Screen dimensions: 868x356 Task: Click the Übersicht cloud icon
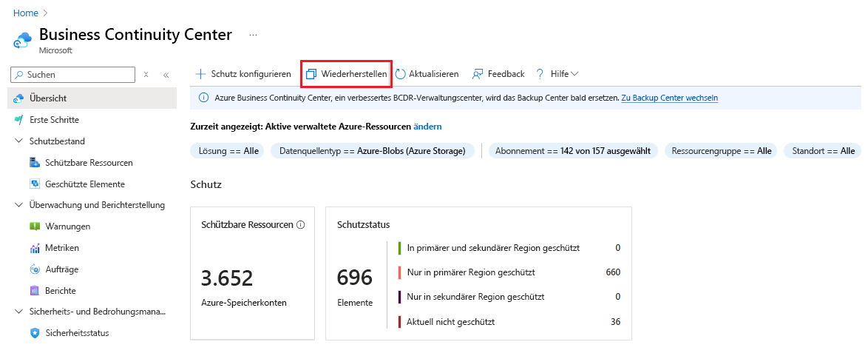[x=19, y=98]
